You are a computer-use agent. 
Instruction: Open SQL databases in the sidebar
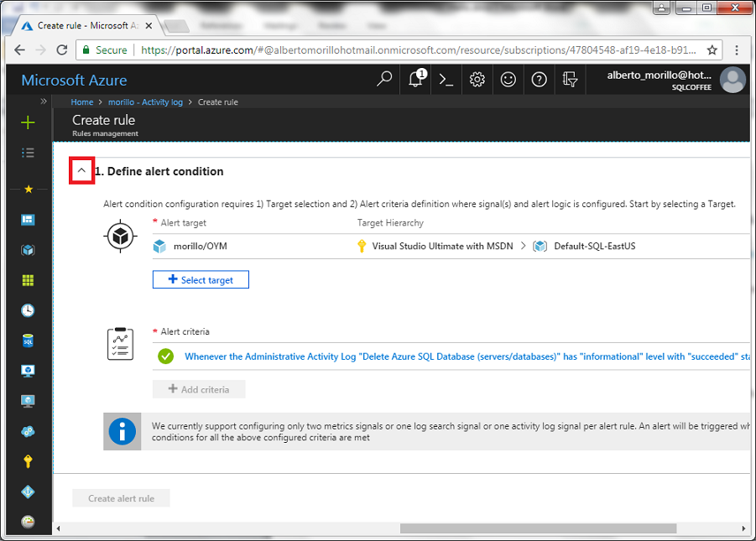28,341
